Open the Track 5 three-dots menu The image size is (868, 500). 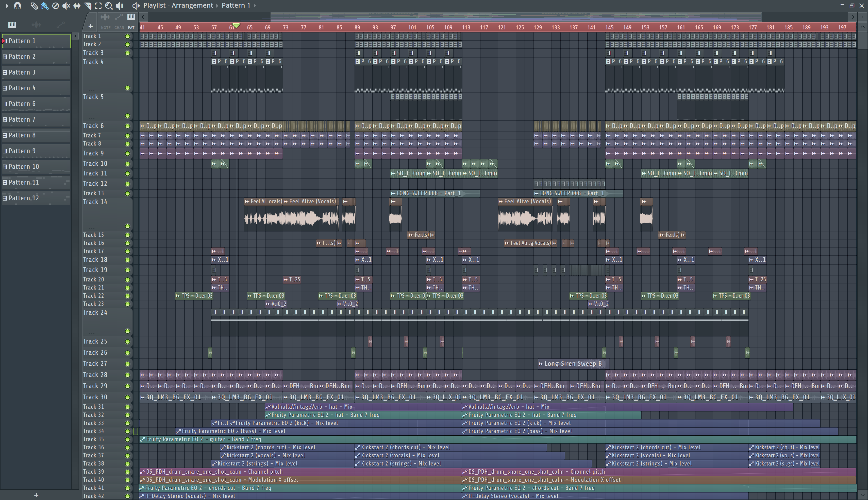(91, 118)
